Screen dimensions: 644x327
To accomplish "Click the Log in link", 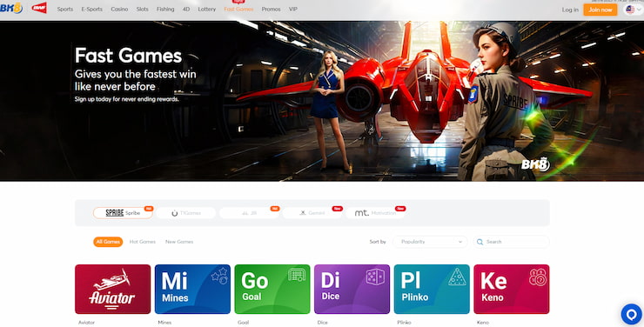I will 570,10.
